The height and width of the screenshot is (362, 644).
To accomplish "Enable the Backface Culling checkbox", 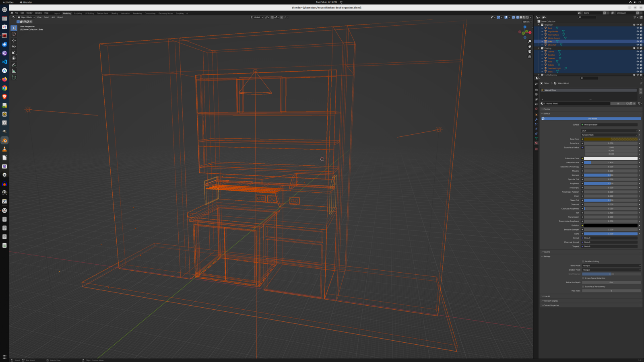I will 583,261.
